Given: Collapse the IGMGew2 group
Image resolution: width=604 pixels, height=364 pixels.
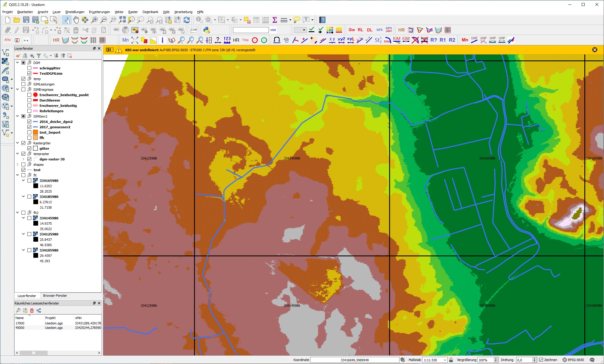Looking at the screenshot, I should (x=18, y=116).
